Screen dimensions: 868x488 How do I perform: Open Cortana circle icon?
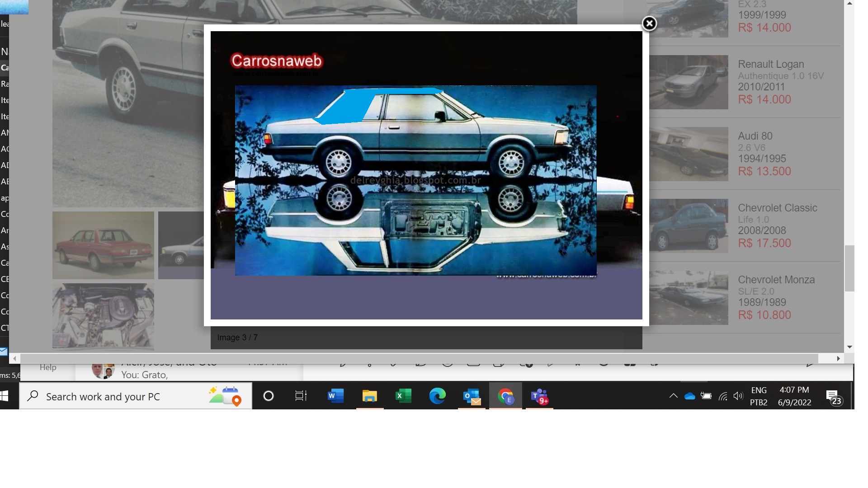click(269, 396)
